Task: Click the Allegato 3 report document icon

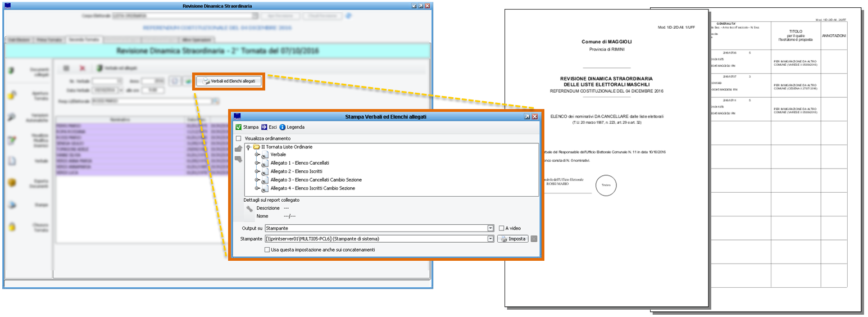Action: [x=265, y=180]
